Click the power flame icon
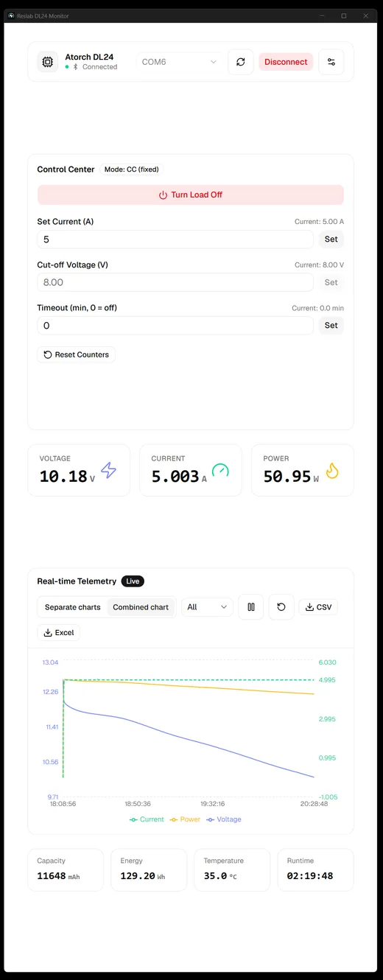Screen dimensions: 383x980 click(332, 470)
